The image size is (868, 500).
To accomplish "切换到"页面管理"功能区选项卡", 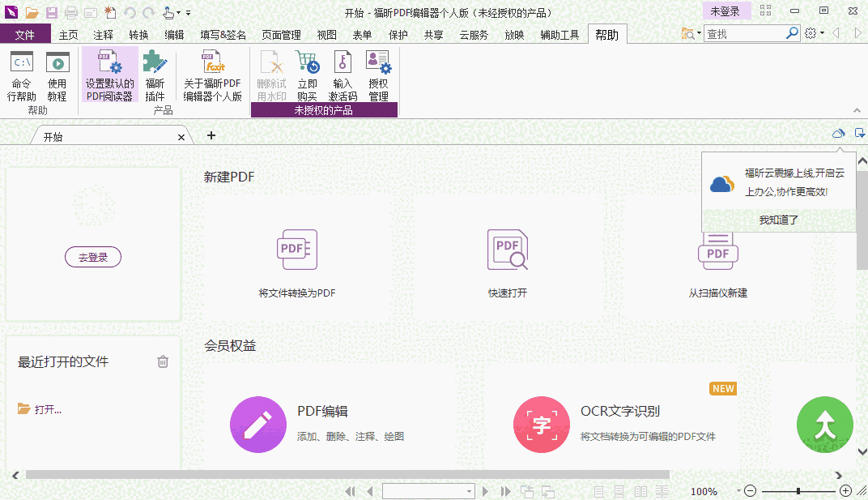I will (279, 35).
